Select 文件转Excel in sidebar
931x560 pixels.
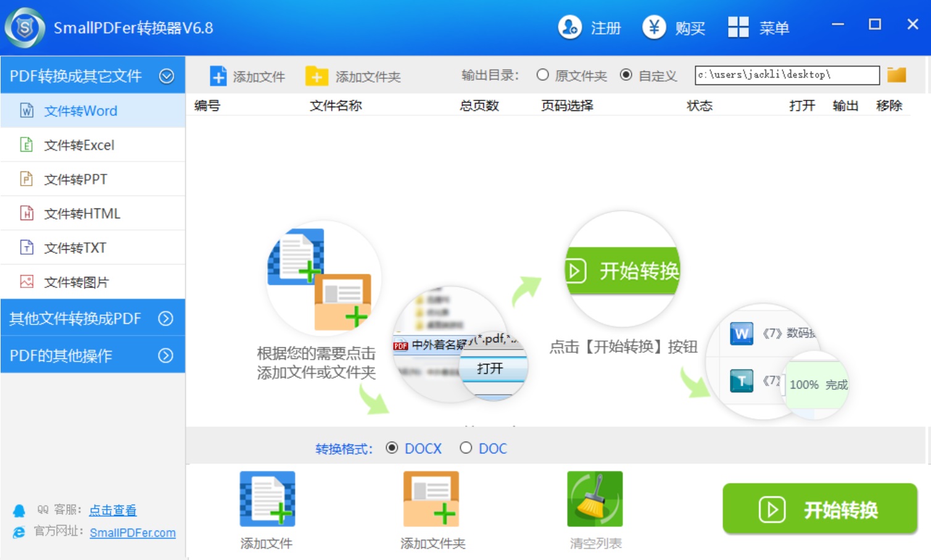[x=93, y=145]
